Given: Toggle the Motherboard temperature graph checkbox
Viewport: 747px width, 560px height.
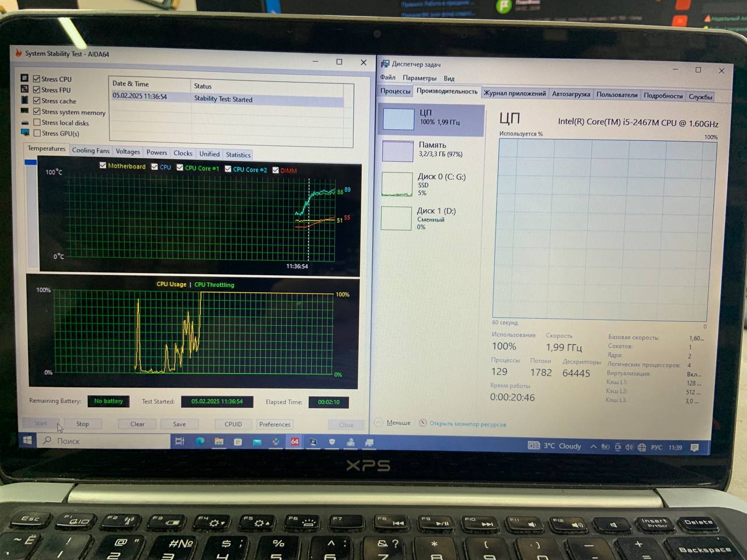Looking at the screenshot, I should 103,166.
